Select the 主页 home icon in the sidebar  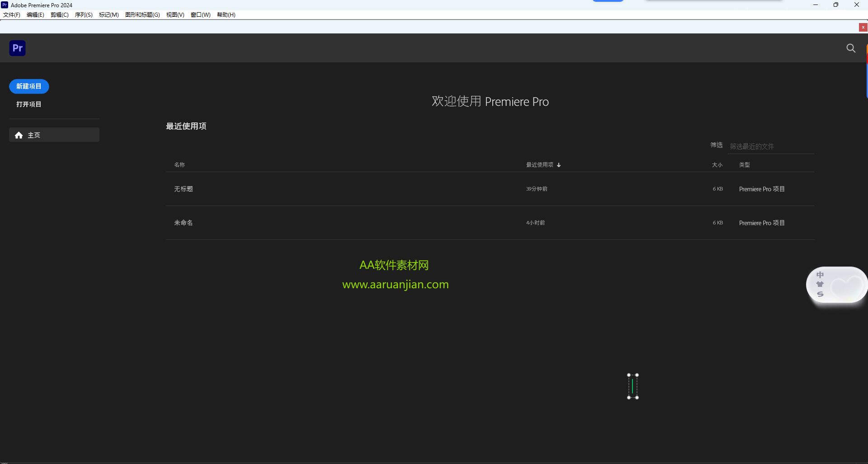[19, 135]
